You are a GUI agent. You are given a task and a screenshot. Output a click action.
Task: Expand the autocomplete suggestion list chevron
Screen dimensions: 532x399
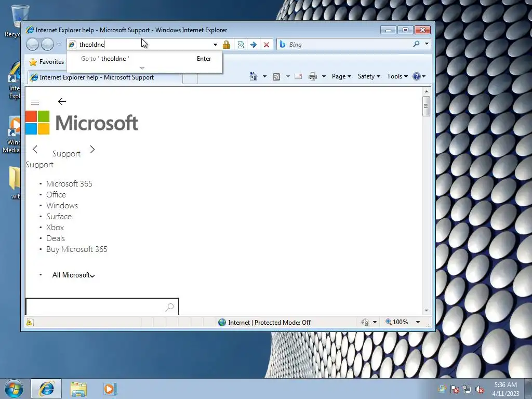[x=142, y=68]
